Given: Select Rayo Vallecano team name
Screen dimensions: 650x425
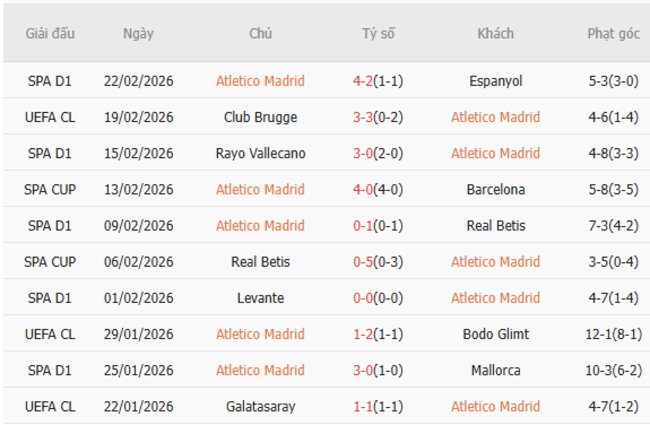Looking at the screenshot, I should [260, 153].
